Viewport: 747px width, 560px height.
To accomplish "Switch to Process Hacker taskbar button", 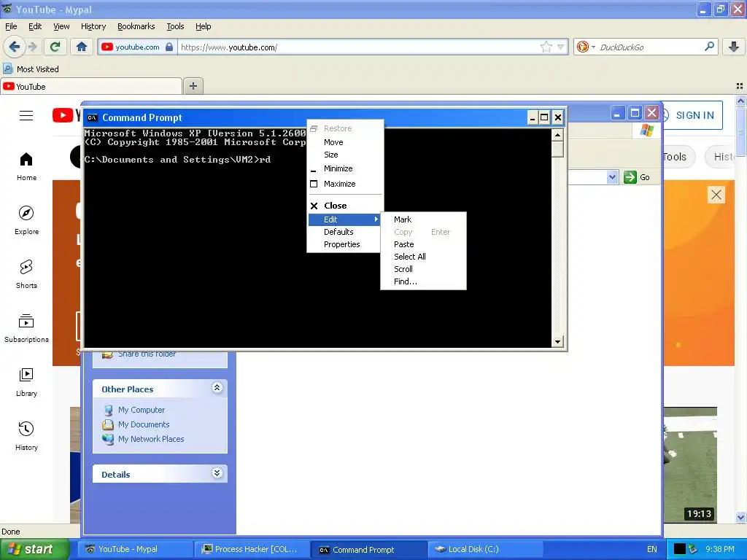I will click(252, 549).
